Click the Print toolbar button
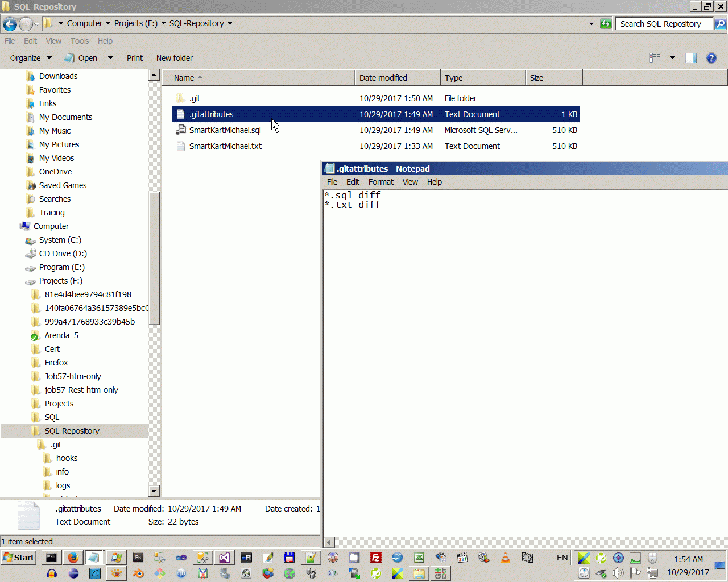 [x=135, y=58]
